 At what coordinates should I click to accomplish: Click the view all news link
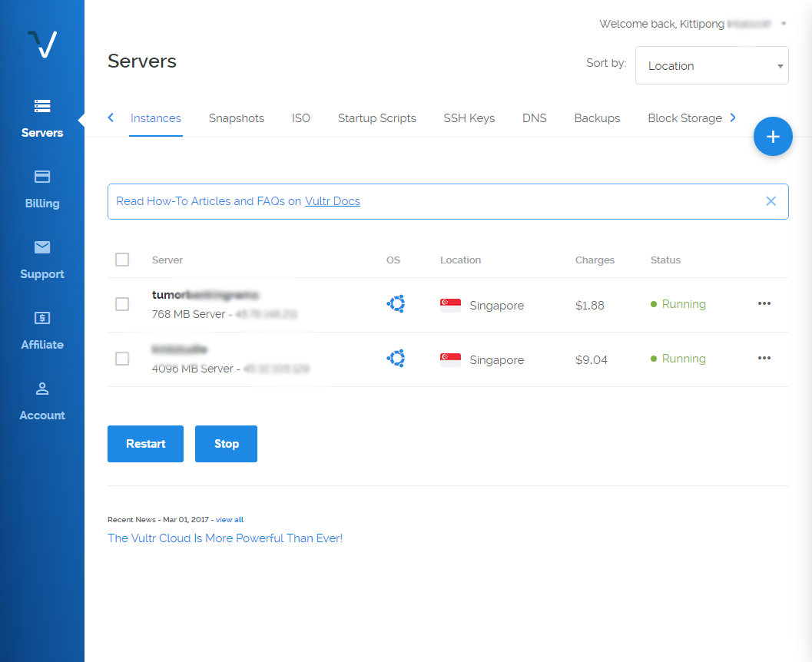230,520
